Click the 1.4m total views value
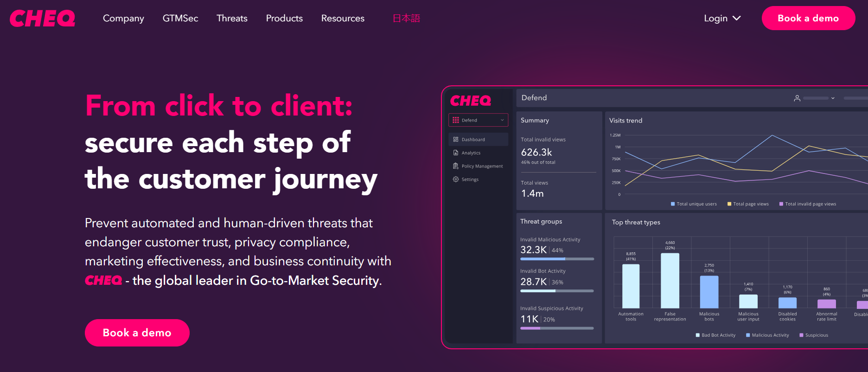The width and height of the screenshot is (868, 372). 532,193
